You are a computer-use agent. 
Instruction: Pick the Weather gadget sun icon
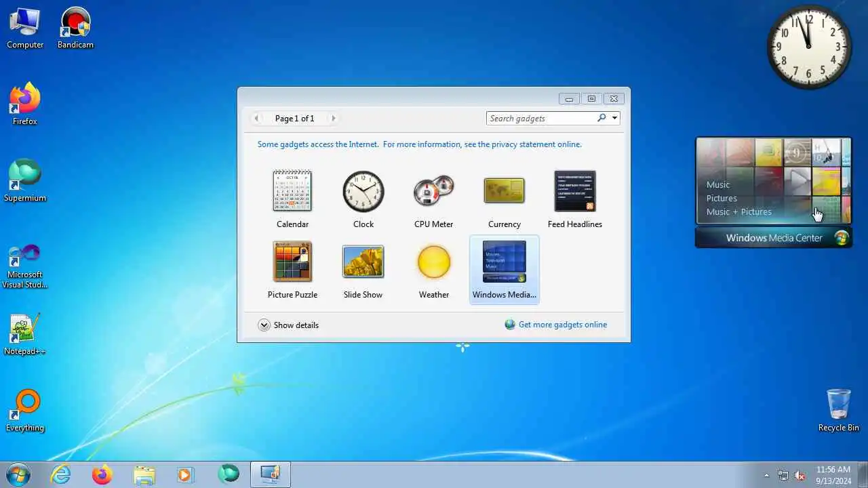(434, 262)
